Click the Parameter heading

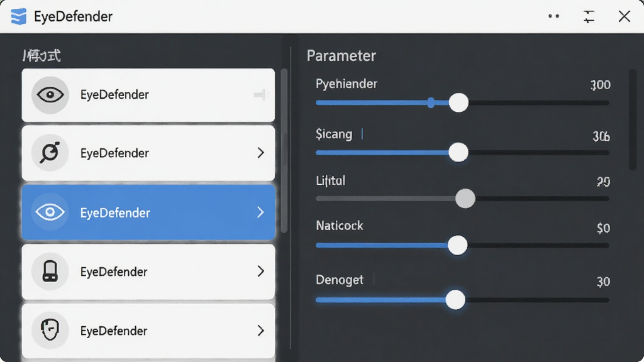[x=341, y=56]
